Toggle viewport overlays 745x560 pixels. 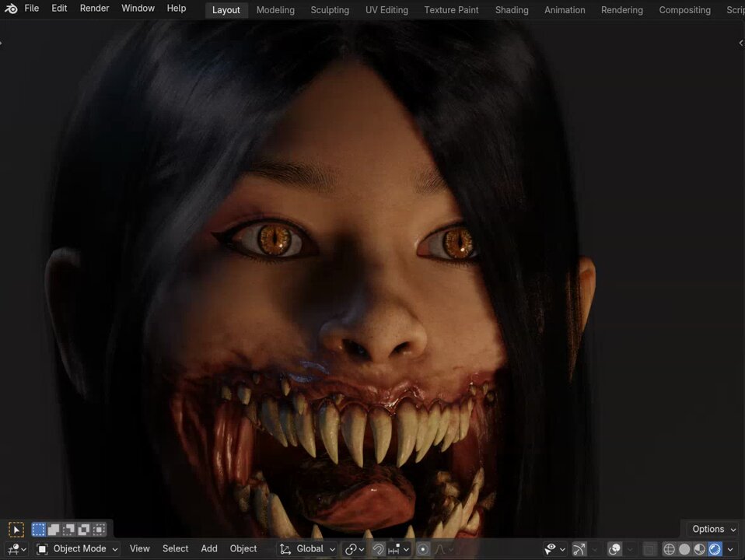(614, 549)
